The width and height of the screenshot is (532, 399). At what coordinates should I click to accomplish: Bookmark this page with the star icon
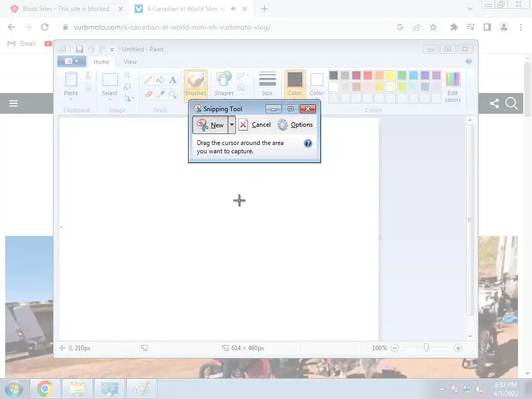point(433,27)
